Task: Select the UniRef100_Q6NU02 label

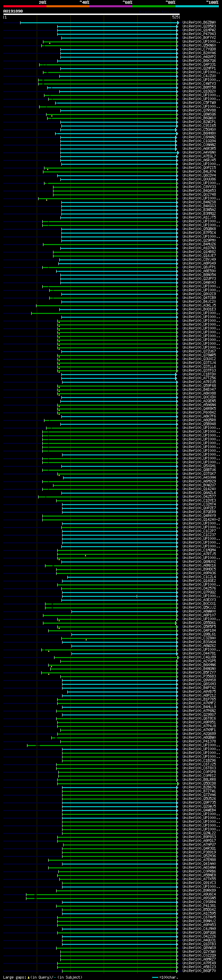Action: point(199,561)
